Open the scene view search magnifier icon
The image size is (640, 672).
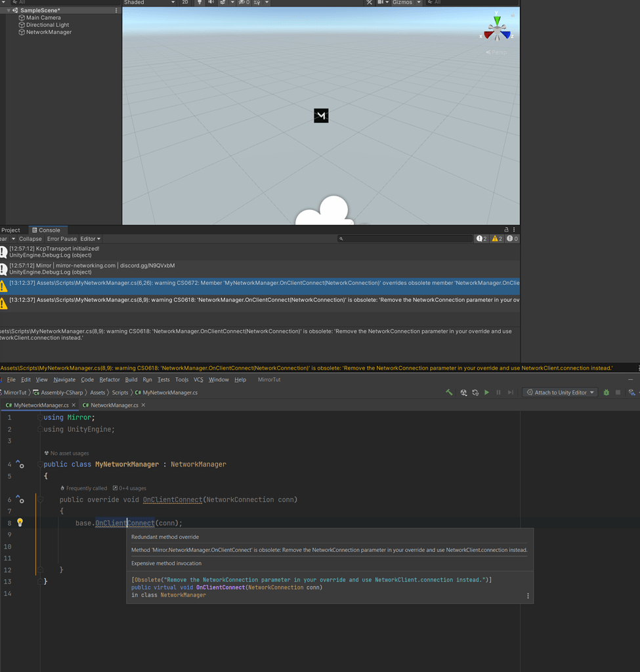pyautogui.click(x=431, y=3)
